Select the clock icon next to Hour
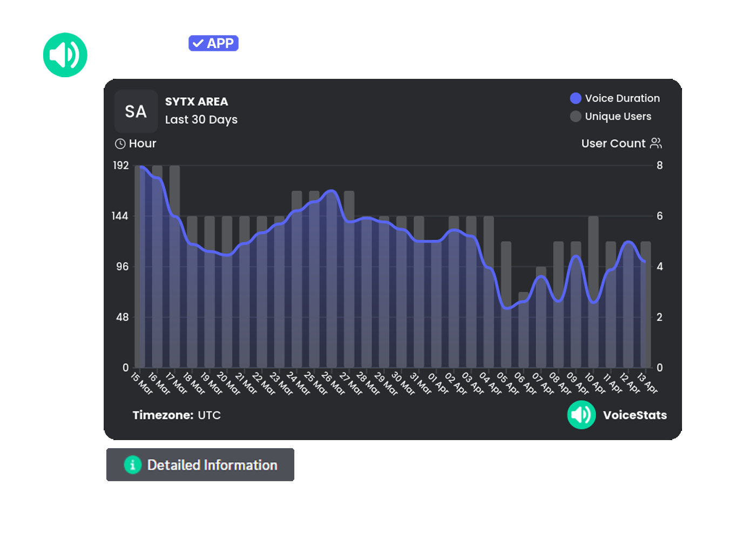Screen dimensions: 756x540 click(120, 143)
